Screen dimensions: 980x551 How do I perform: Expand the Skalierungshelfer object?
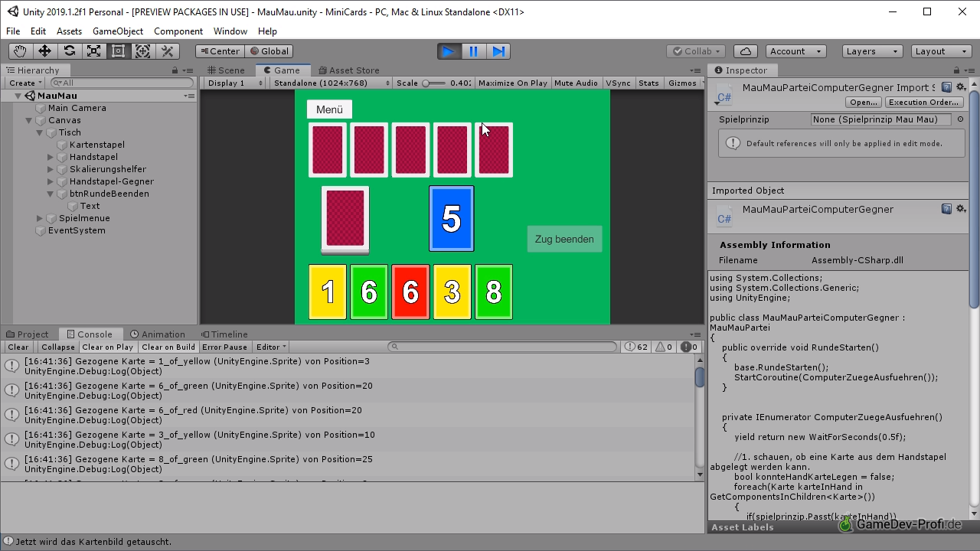pos(51,169)
